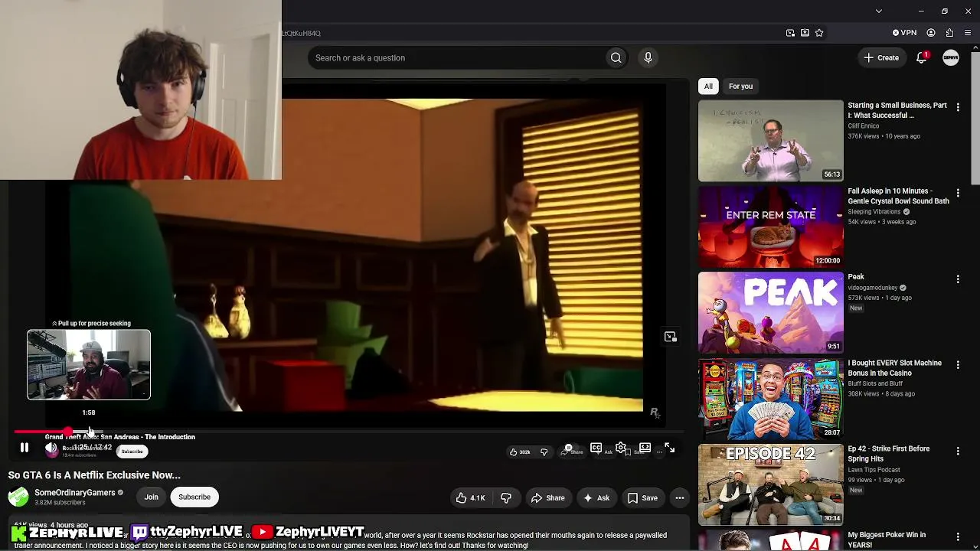Viewport: 980px width, 551px height.
Task: Open options menu for the 'Peak' video
Action: (x=958, y=279)
